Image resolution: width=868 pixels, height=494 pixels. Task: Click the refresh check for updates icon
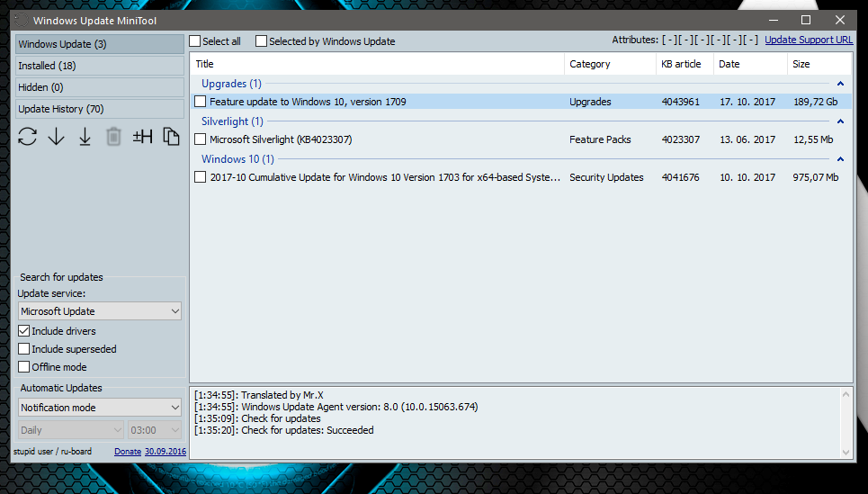[27, 136]
